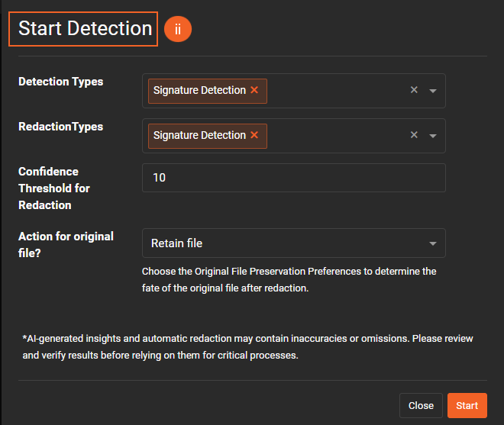
Task: Click the Confidence Threshold for Redaction label
Action: point(55,188)
